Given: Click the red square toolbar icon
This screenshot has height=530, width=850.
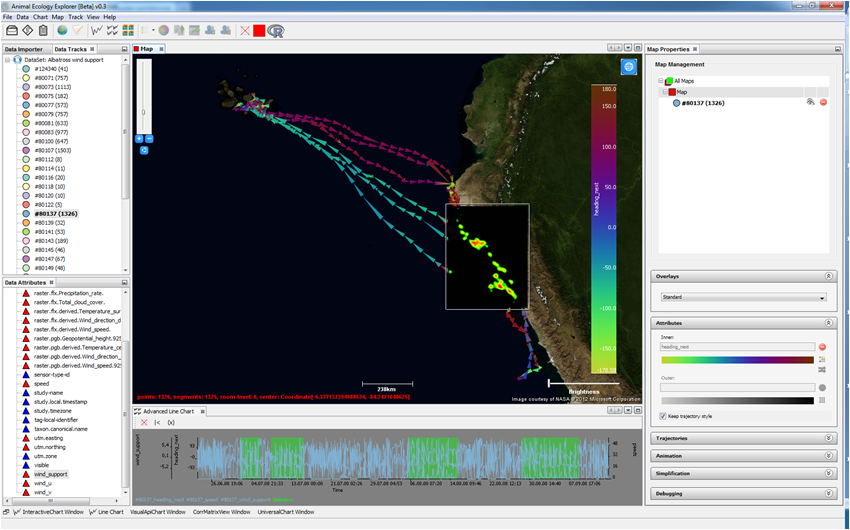Looking at the screenshot, I should [x=259, y=31].
